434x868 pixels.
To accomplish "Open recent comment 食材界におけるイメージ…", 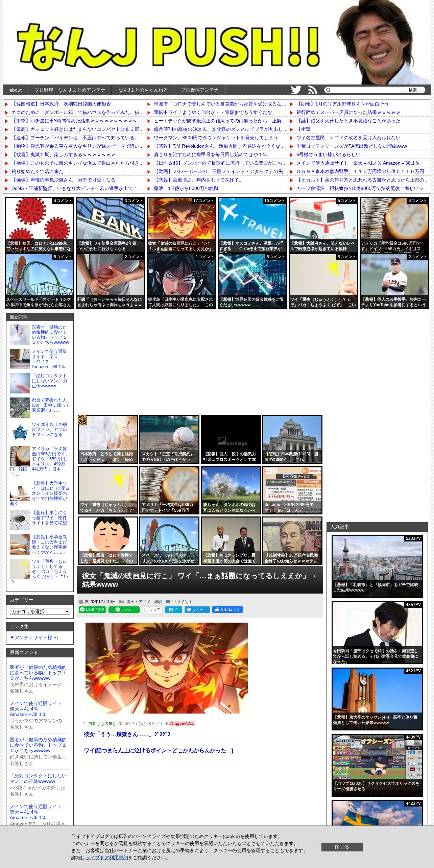I will (38, 684).
